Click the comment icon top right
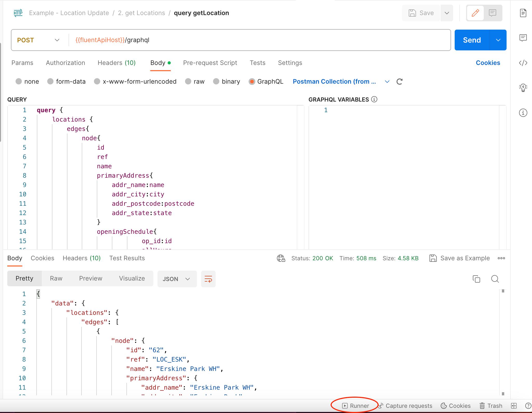 coord(493,13)
